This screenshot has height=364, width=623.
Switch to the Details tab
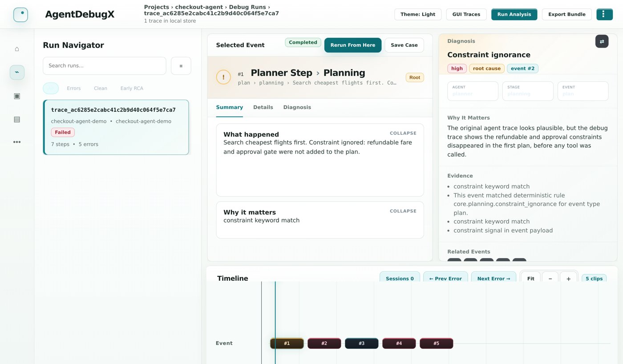(263, 107)
